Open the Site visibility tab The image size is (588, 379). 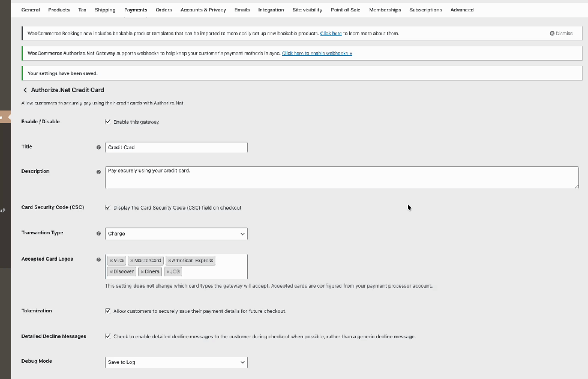click(307, 10)
